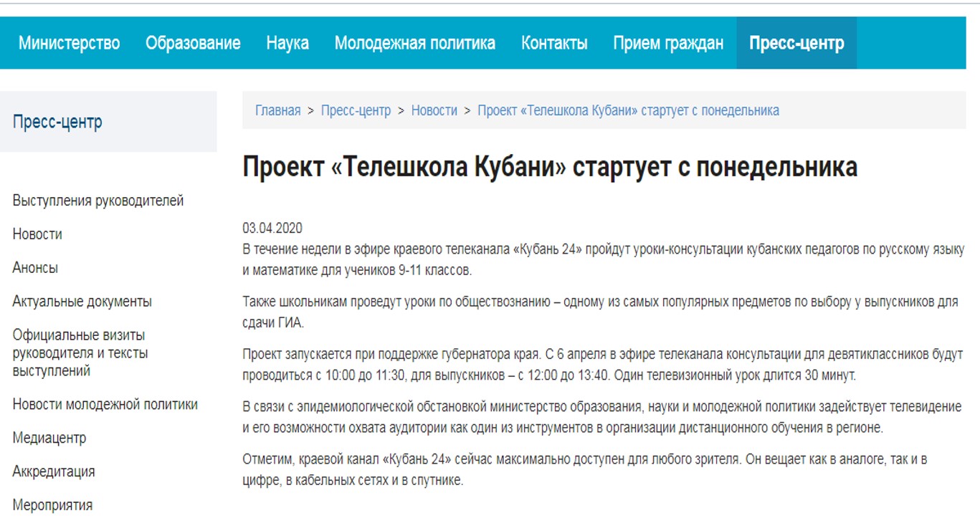Image resolution: width=980 pixels, height=518 pixels.
Task: Select Анонсы in the sidebar
Action: (35, 268)
